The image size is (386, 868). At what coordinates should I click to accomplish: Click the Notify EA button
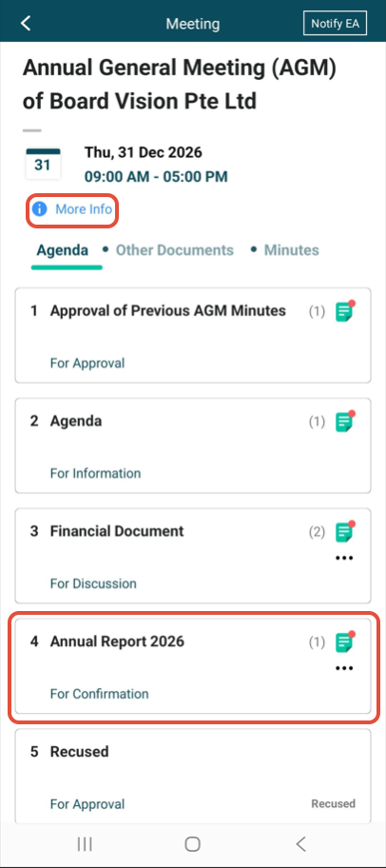335,23
